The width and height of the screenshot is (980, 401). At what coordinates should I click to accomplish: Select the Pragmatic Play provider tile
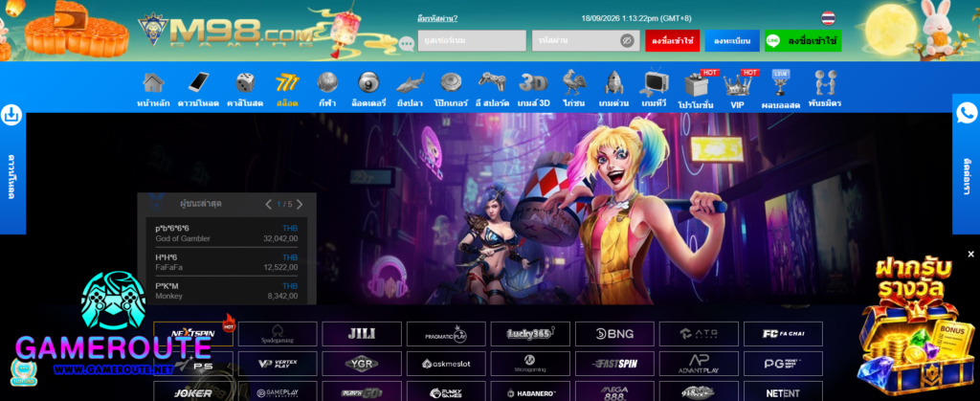click(446, 334)
